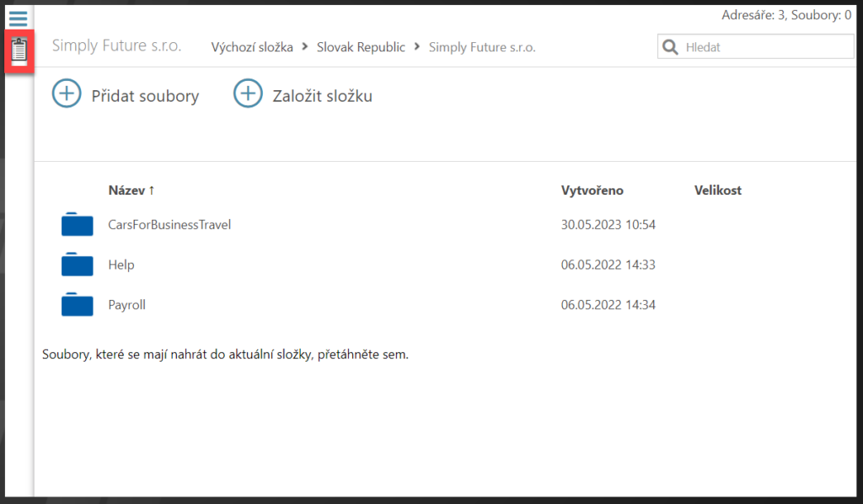Click the magnifier search icon
Viewport: 863px width, 504px height.
pos(670,47)
